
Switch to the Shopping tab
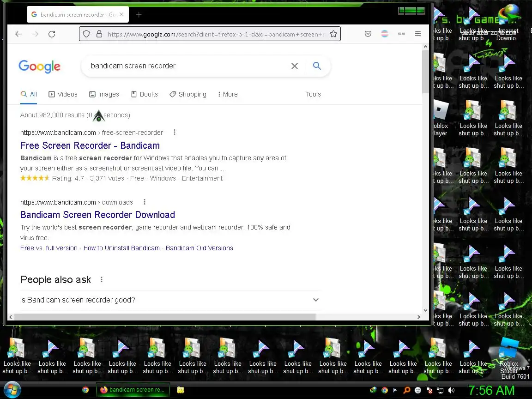pos(187,94)
